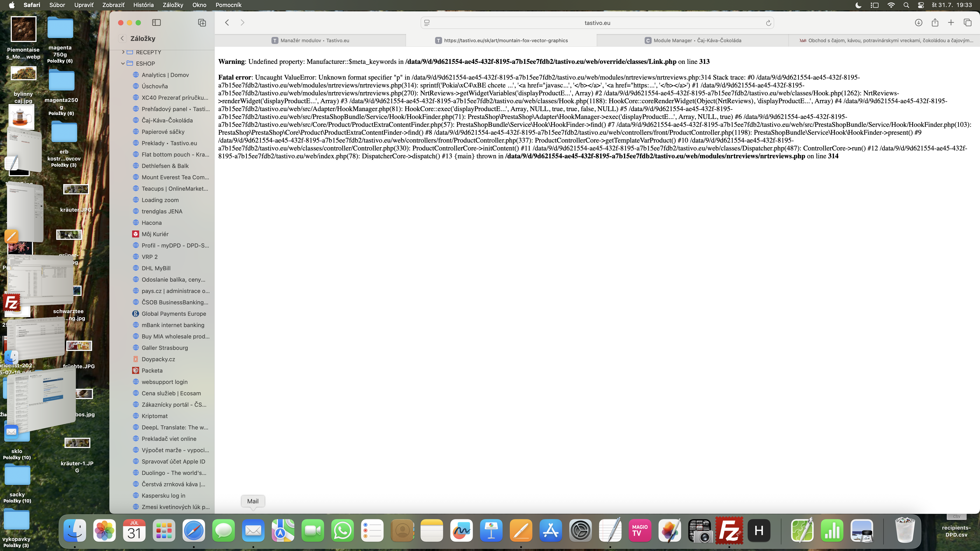This screenshot has height=551, width=980.
Task: Open Finder from the Dock
Action: [x=75, y=530]
